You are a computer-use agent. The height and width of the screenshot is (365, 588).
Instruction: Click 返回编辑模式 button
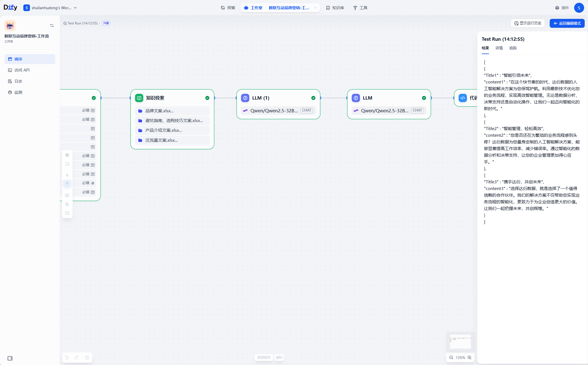click(x=567, y=23)
